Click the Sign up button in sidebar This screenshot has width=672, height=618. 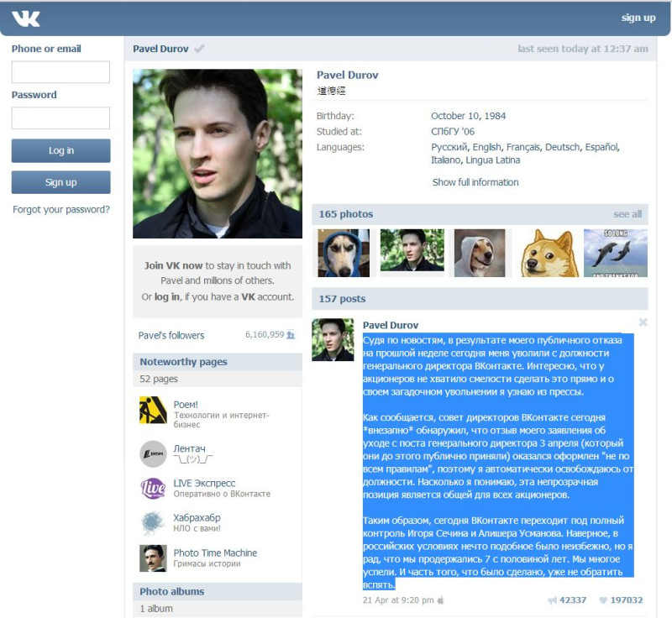[x=60, y=182]
